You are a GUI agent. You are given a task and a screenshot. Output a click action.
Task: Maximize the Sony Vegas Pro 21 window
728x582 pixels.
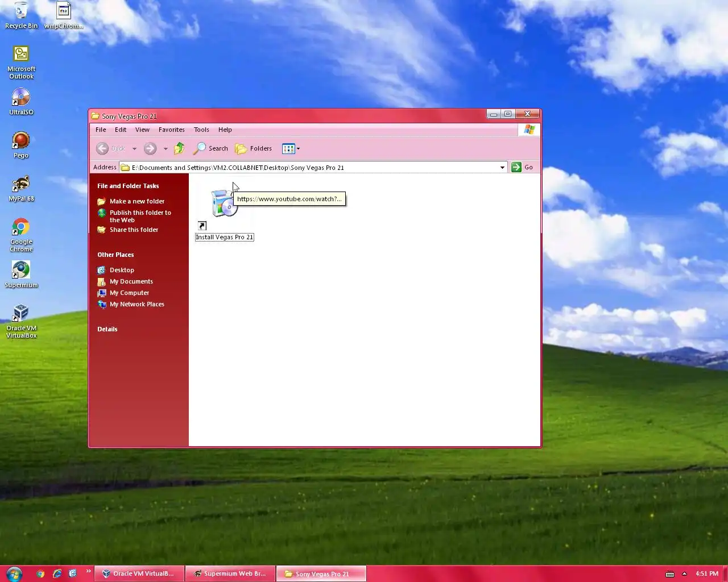pos(508,114)
